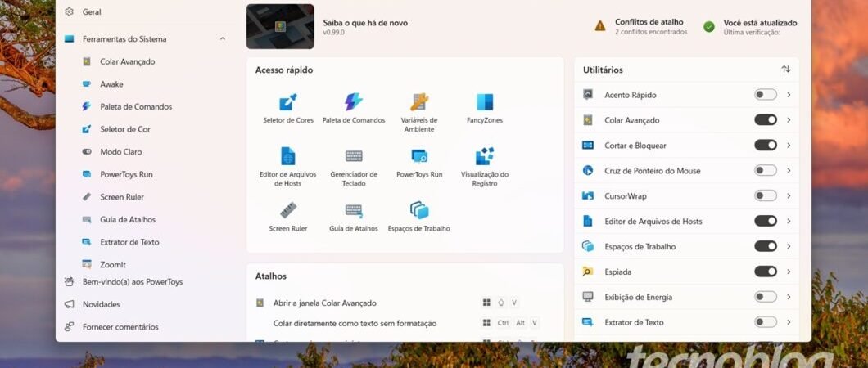Screen dimensions: 868x368
Task: Toggle Extrator de Texto switch in utilities
Action: [766, 322]
